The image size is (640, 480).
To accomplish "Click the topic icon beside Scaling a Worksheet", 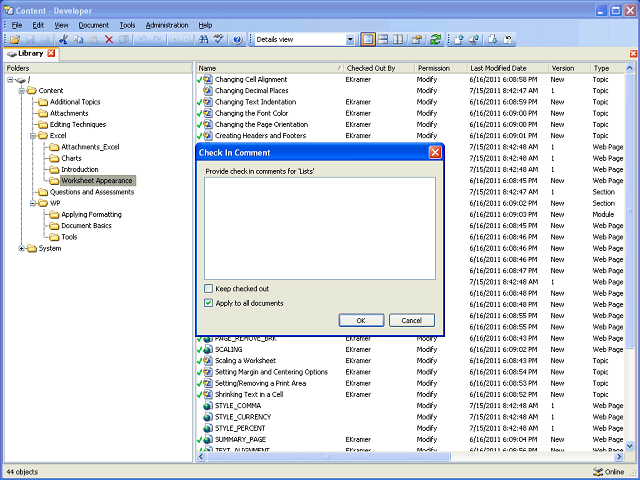I will coord(208,361).
